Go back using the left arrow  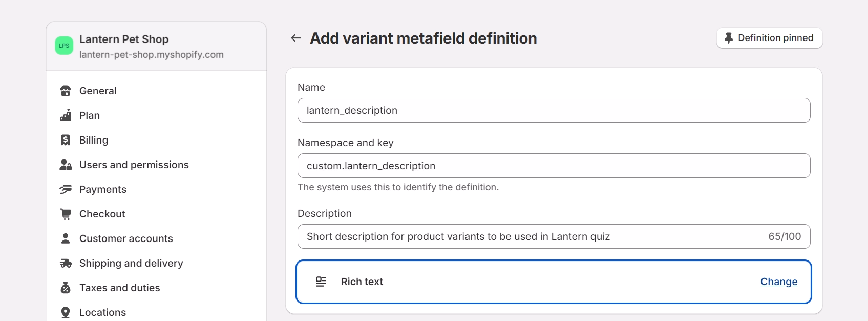pyautogui.click(x=296, y=38)
